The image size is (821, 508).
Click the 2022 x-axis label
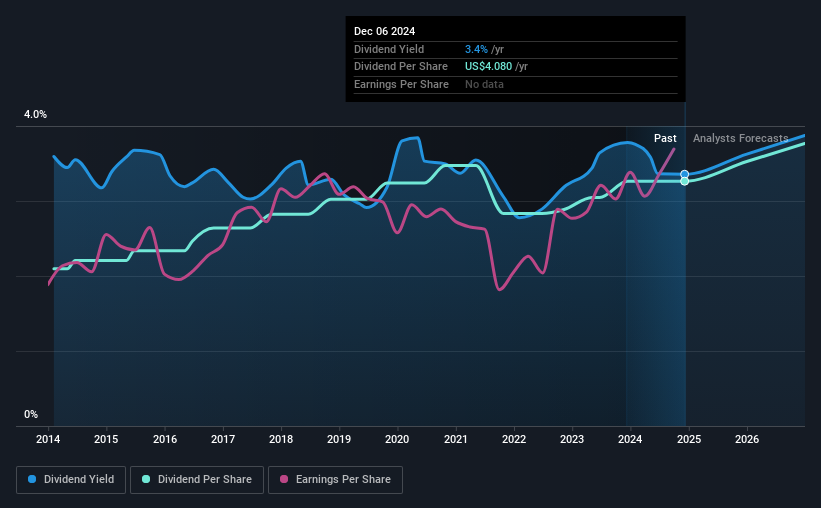(x=514, y=439)
